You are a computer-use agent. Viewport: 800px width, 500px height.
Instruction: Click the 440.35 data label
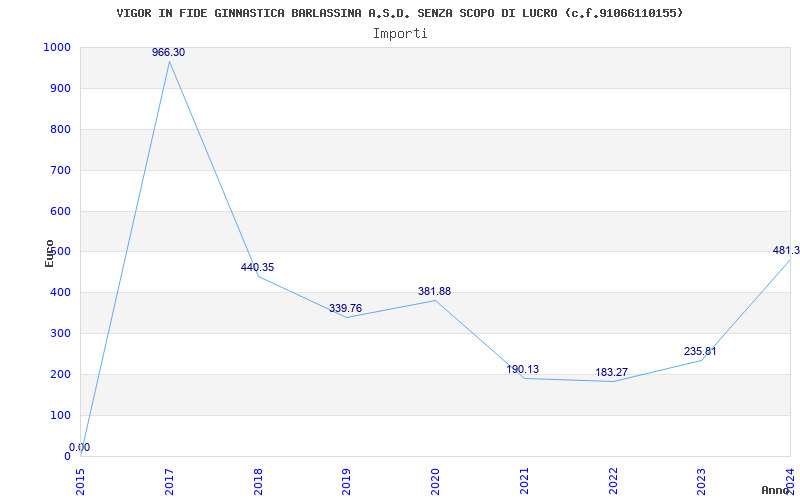[x=257, y=267]
